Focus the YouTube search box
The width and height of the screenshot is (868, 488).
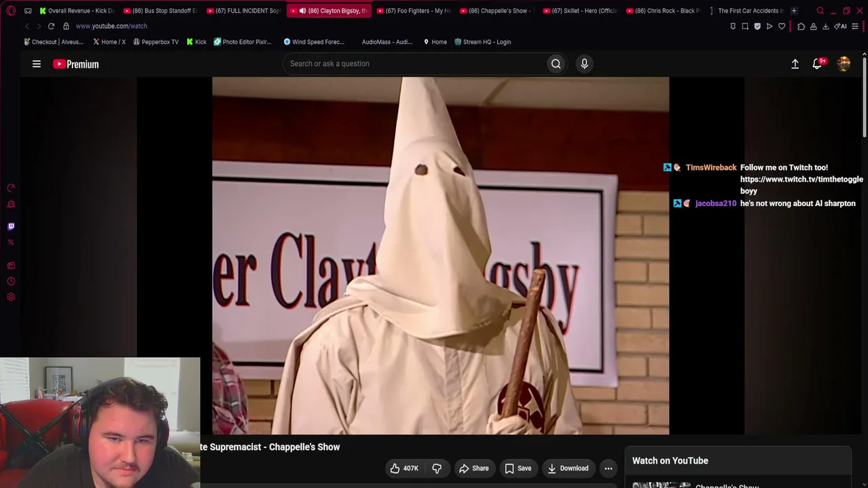coord(414,64)
